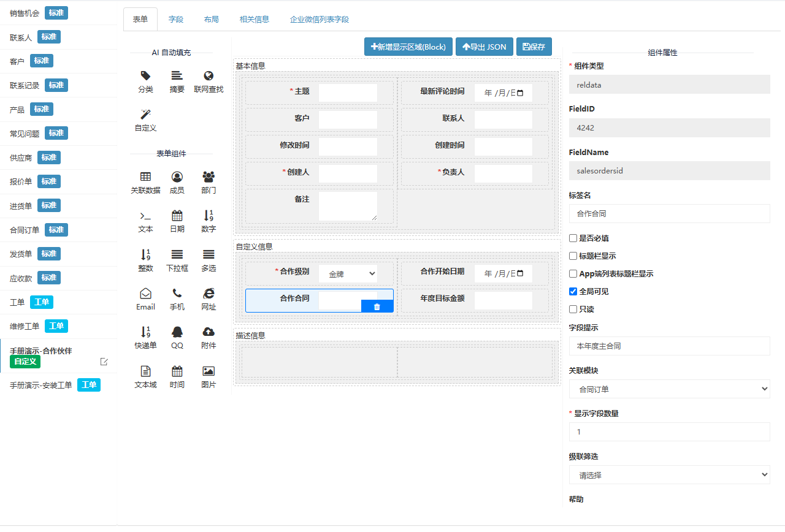Go to the 相关信息 tab
The image size is (785, 532).
click(255, 19)
